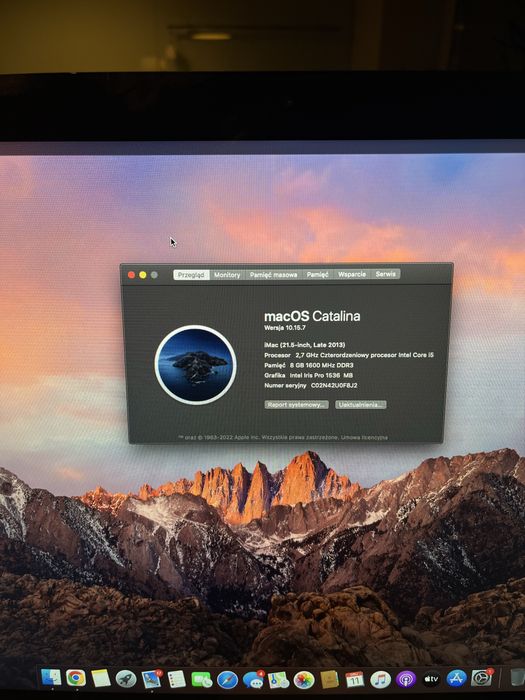
Task: Click the serial number C02N42U0F8J2
Action: point(334,385)
